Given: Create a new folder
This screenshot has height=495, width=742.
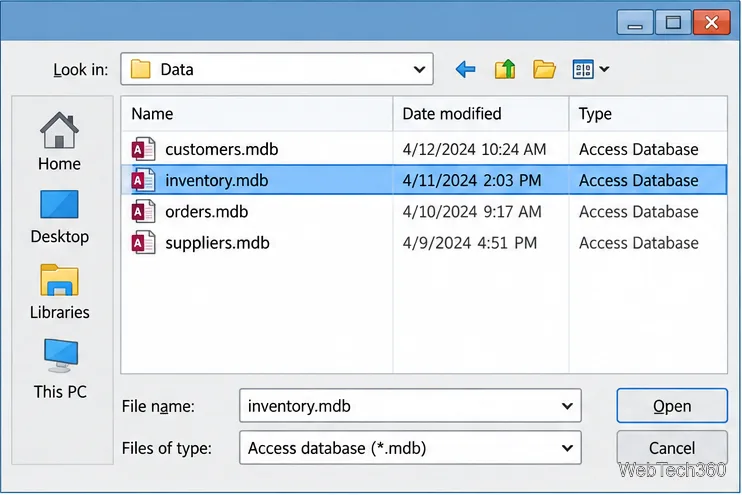Looking at the screenshot, I should [x=544, y=70].
